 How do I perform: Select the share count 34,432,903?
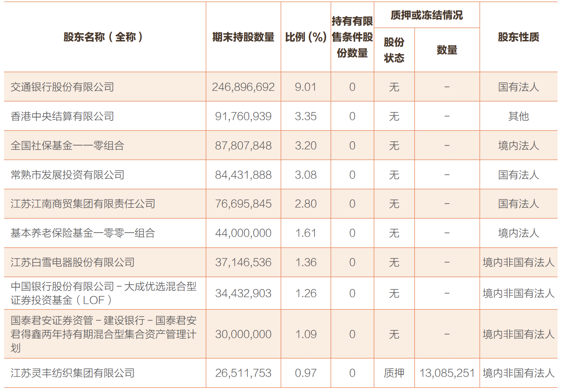(243, 293)
